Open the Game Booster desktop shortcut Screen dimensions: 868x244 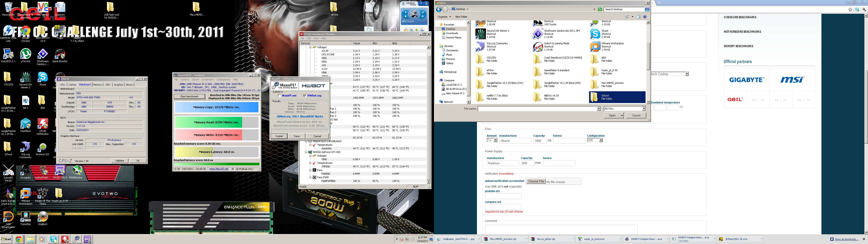[x=60, y=56]
